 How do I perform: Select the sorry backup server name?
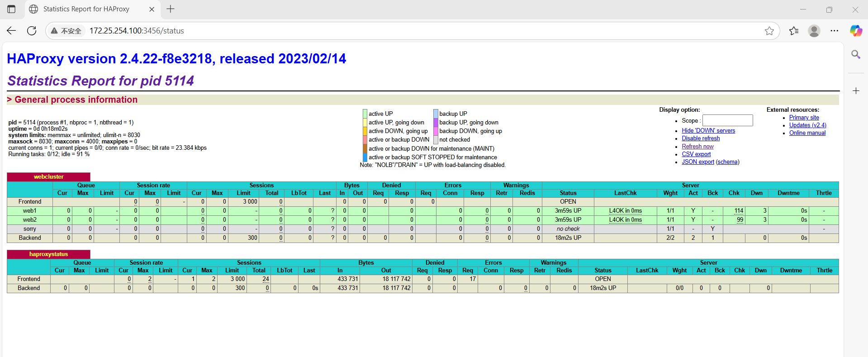(x=29, y=229)
